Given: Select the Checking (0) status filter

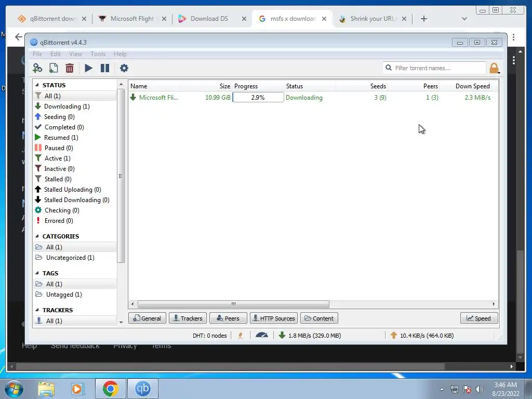Looking at the screenshot, I should 61,210.
